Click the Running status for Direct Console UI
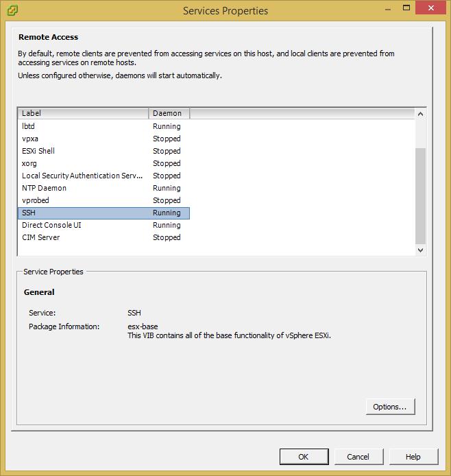The height and width of the screenshot is (476, 451). click(x=167, y=225)
